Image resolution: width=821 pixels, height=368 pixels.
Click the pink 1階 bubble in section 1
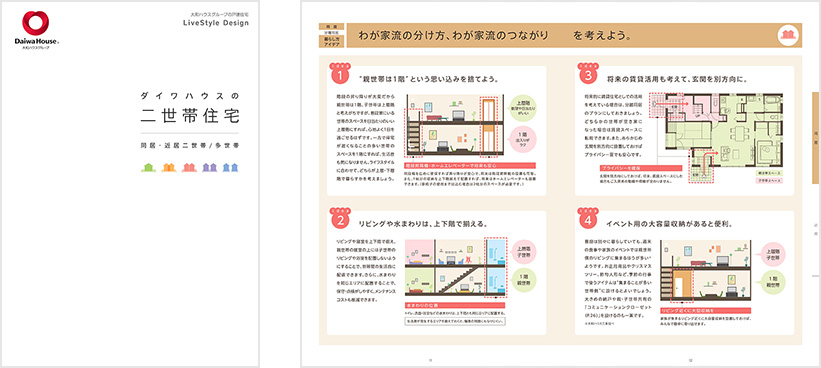(524, 139)
